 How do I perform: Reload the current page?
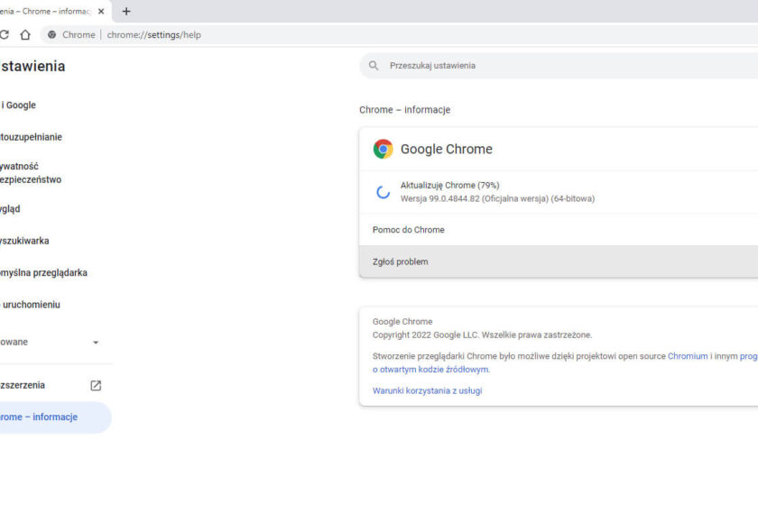(4, 35)
